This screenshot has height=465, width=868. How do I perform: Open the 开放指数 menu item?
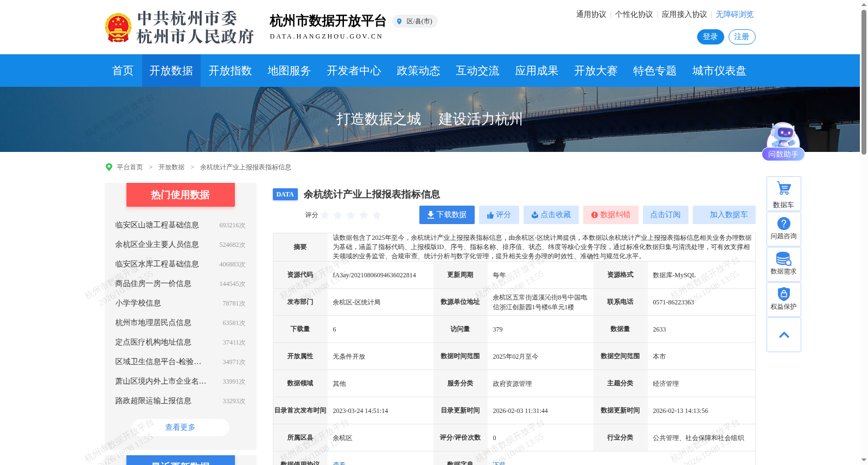pos(230,71)
